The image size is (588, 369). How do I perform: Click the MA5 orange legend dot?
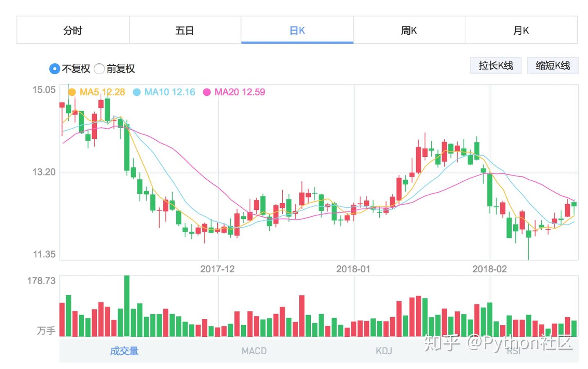click(x=73, y=92)
